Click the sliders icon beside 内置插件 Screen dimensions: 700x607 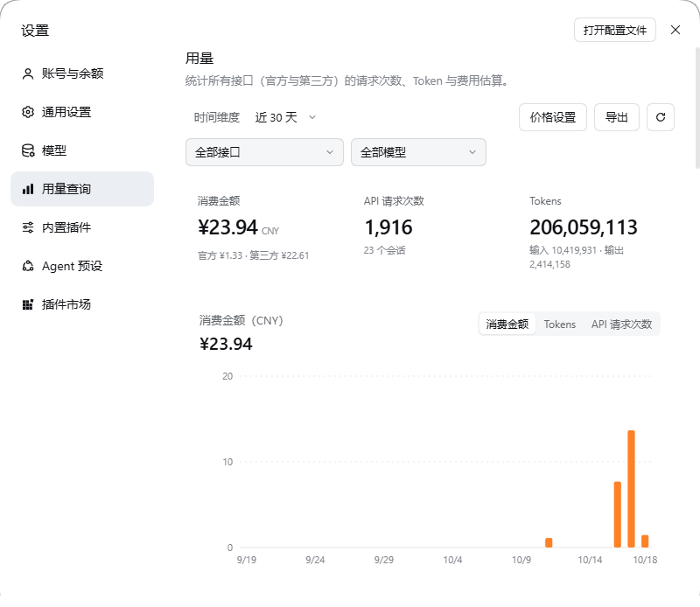28,227
